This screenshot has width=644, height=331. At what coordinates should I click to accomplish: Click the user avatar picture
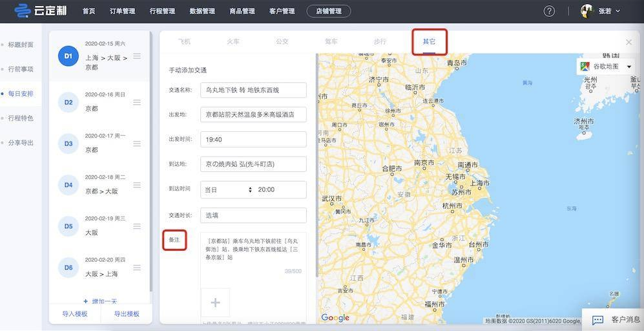point(587,11)
